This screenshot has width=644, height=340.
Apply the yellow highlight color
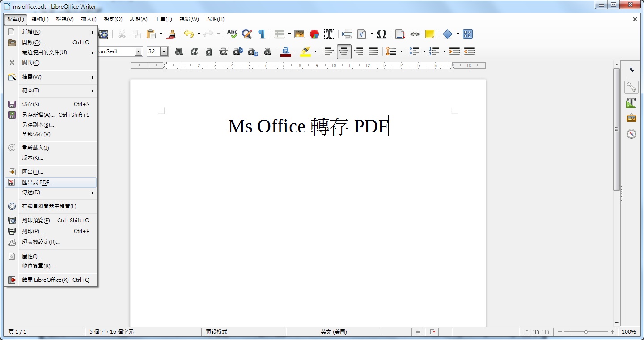tap(305, 51)
